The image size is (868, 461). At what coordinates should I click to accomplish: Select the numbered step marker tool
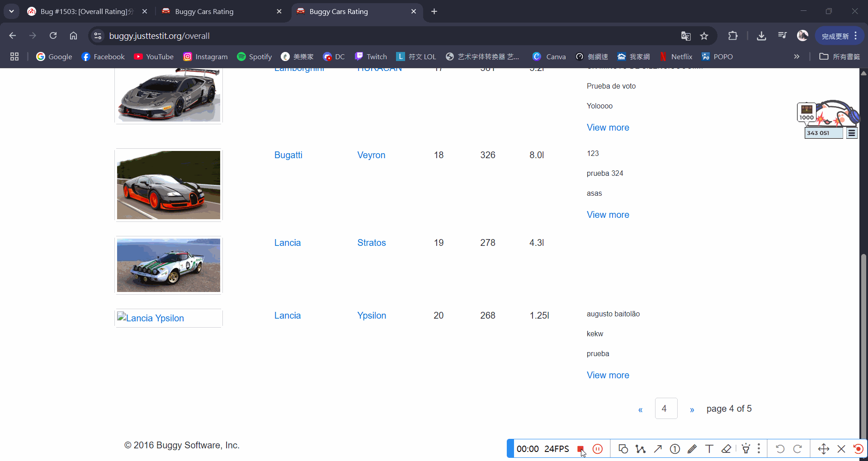pos(675,449)
